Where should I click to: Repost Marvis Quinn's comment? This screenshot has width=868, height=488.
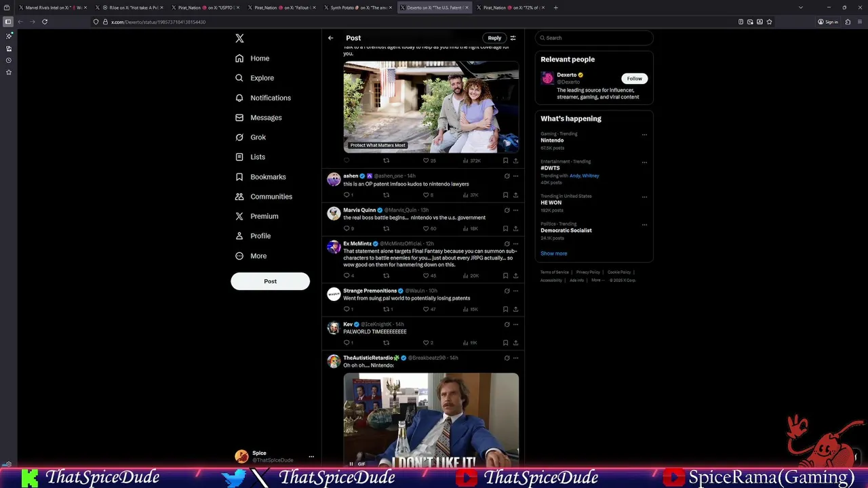tap(386, 228)
